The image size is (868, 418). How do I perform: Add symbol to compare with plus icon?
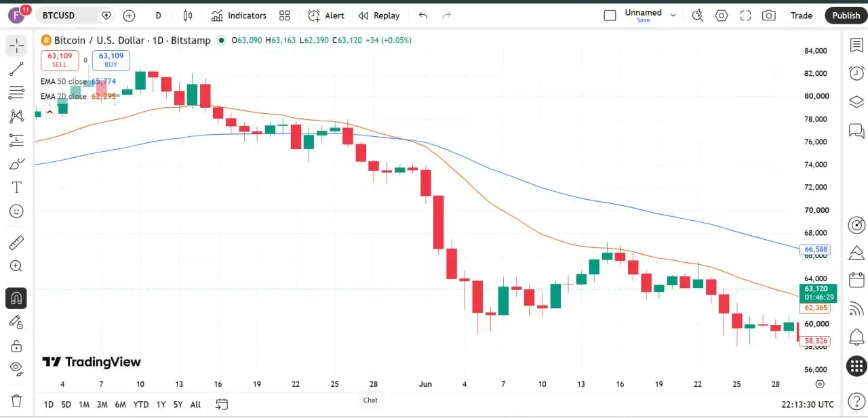click(130, 15)
